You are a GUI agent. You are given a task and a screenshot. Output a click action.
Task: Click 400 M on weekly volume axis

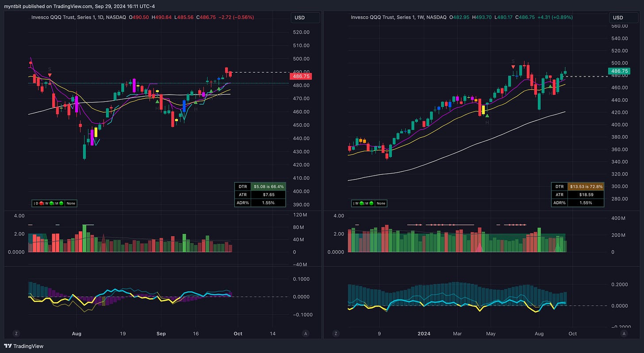point(619,219)
